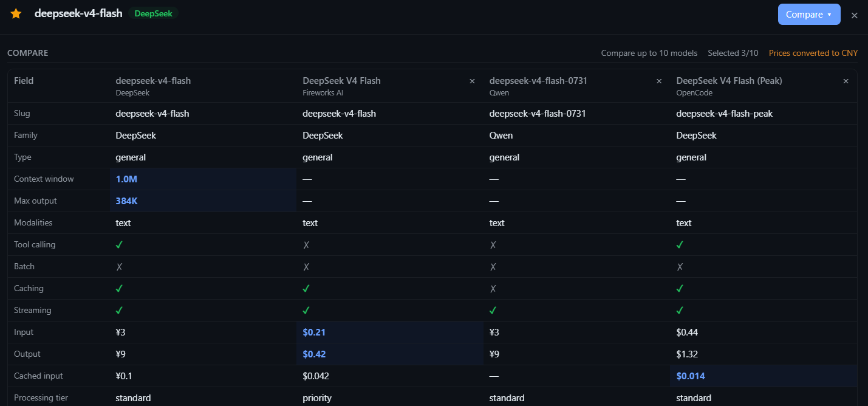Click the ¥0.1 cached input cell
This screenshot has width=868, height=406.
pos(125,376)
